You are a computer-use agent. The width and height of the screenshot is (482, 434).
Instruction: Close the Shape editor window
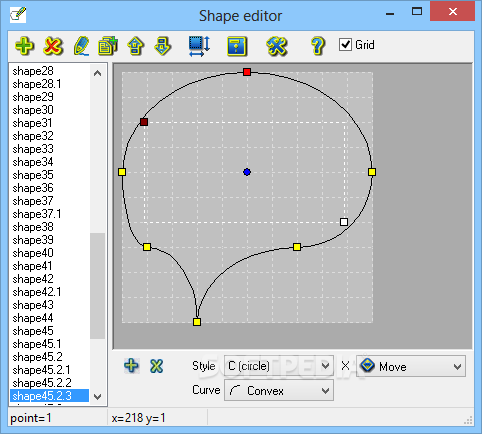[452, 12]
